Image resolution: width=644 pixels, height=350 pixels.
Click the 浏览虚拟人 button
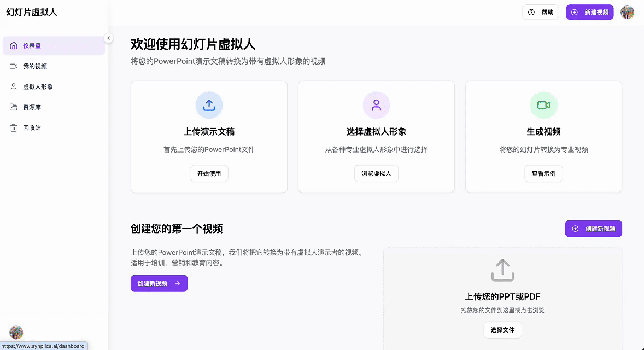[376, 173]
